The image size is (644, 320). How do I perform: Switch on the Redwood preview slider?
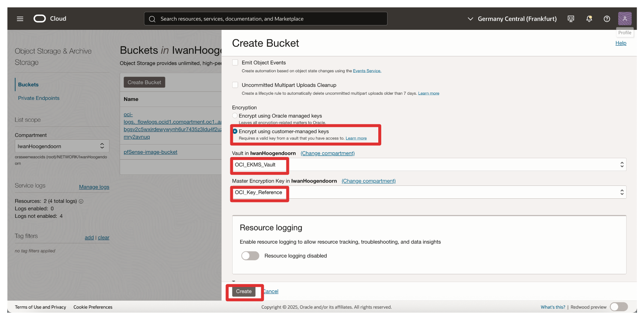click(619, 307)
